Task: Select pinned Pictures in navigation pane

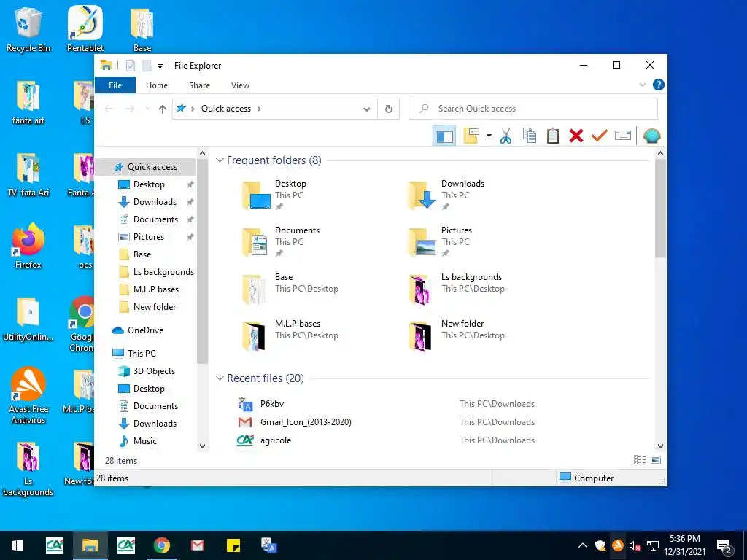Action: [x=148, y=237]
